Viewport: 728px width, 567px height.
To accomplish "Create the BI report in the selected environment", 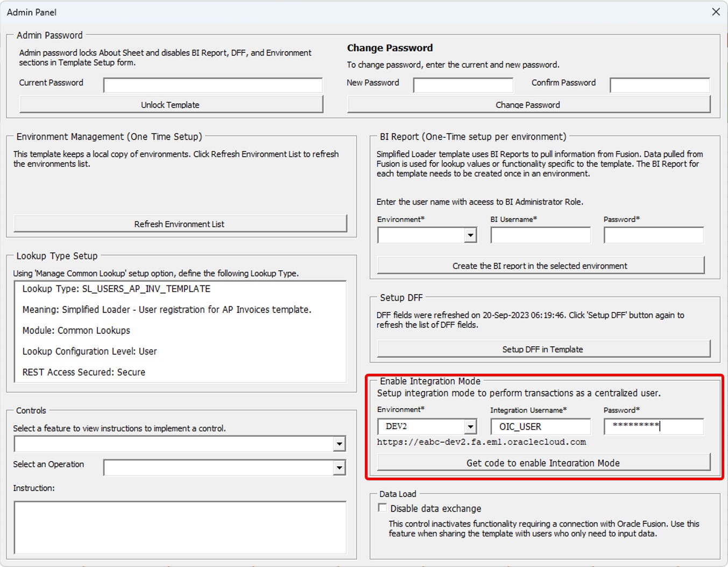I will tap(541, 265).
